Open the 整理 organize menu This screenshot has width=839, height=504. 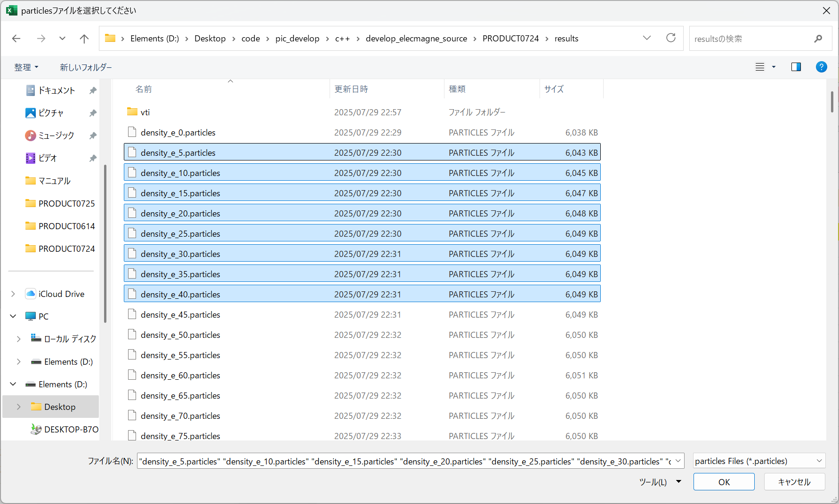click(x=26, y=67)
